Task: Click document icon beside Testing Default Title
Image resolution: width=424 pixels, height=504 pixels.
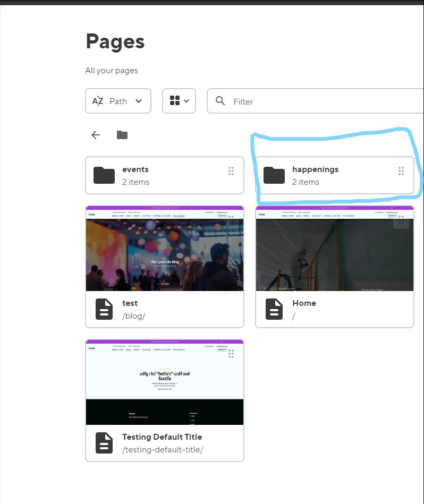Action: pyautogui.click(x=104, y=443)
